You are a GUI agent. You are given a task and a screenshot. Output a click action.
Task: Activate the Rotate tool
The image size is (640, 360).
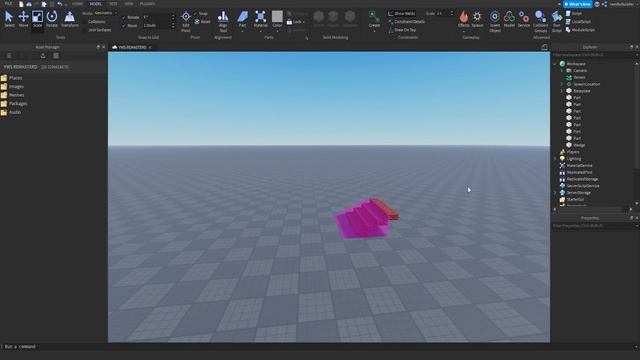tap(52, 19)
